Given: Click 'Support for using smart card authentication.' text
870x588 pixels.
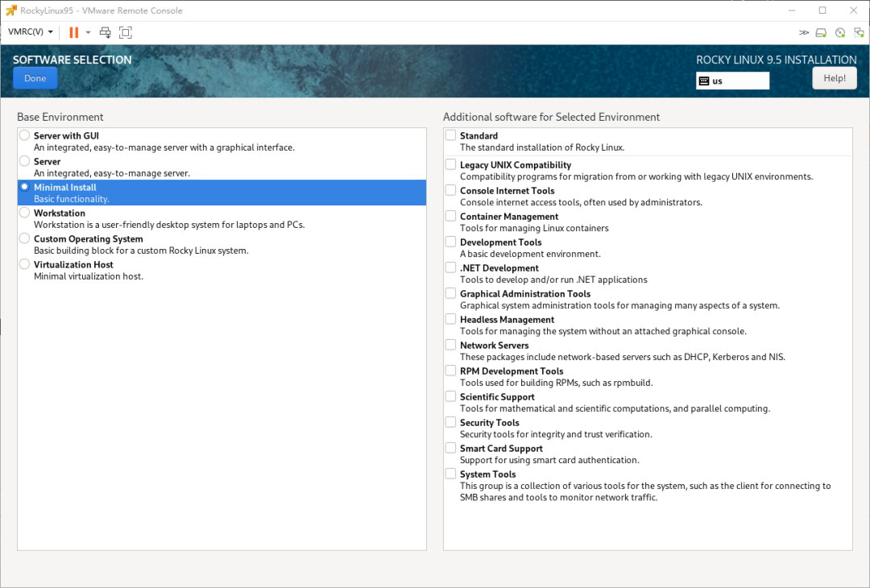Looking at the screenshot, I should tap(550, 461).
